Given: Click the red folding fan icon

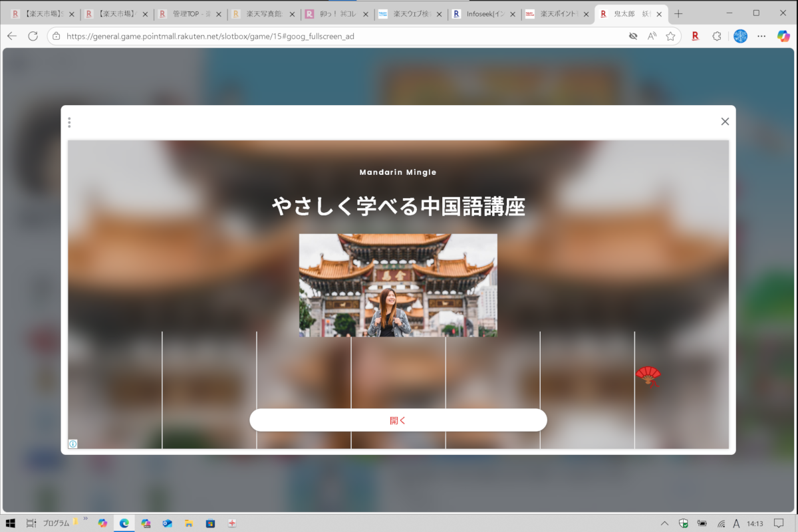Looking at the screenshot, I should click(648, 376).
